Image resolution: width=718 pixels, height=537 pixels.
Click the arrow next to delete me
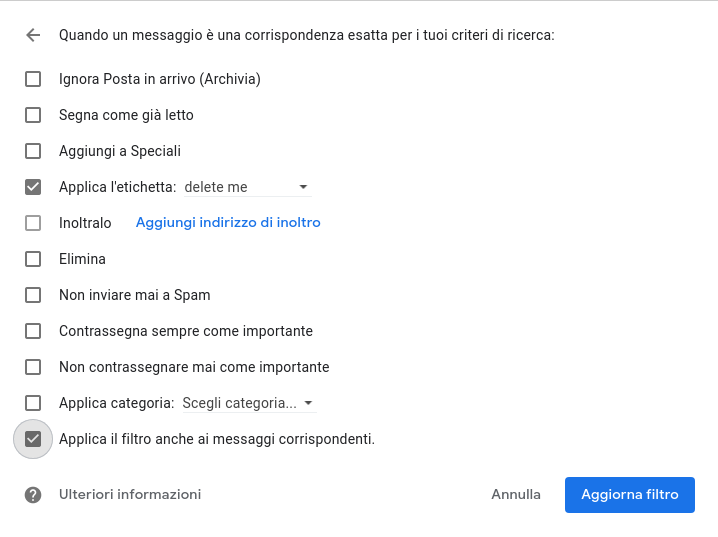[x=303, y=187]
